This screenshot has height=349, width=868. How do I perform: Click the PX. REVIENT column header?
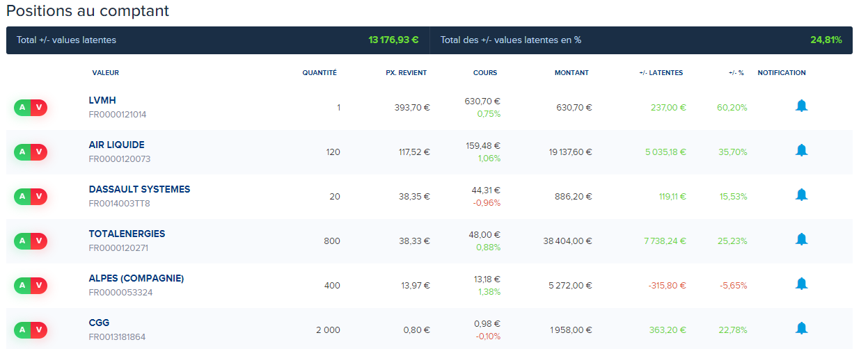click(x=406, y=73)
